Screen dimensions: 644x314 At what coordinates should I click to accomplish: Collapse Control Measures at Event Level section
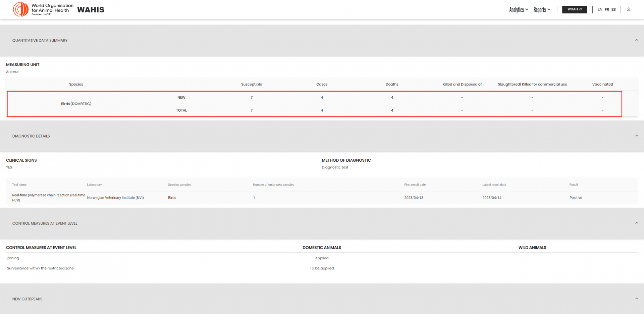click(636, 223)
